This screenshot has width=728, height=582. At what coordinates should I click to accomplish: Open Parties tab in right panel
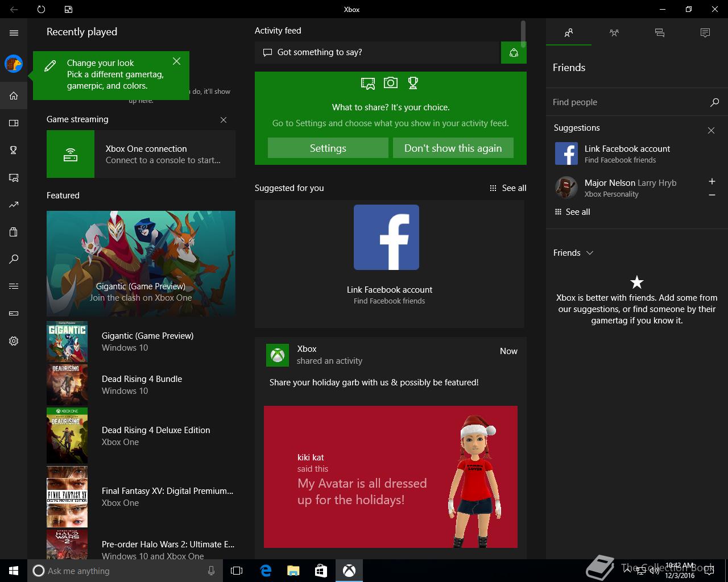pos(614,33)
